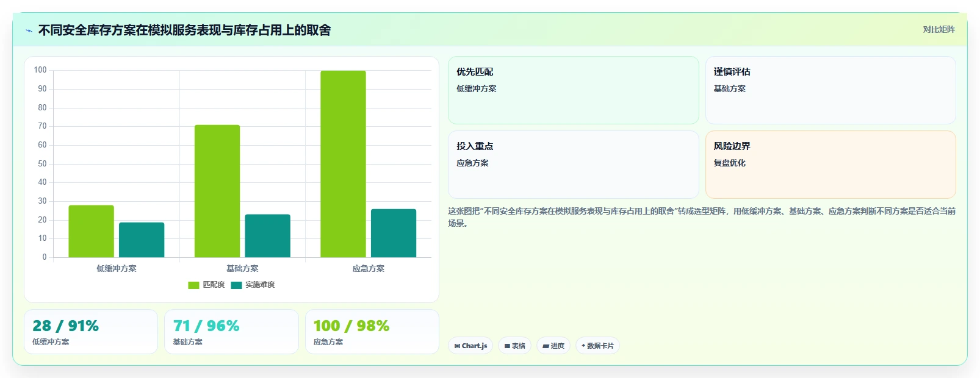Click the icon in the 进度 chip

coord(546,346)
